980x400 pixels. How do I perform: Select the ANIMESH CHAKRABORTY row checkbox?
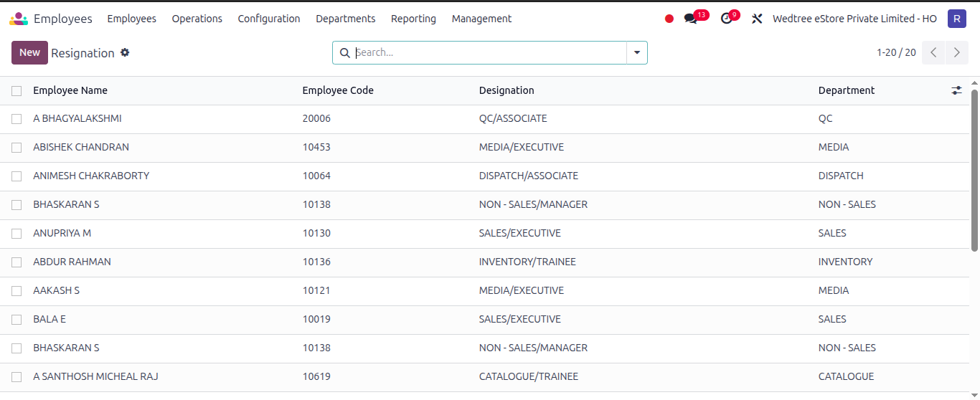point(17,176)
